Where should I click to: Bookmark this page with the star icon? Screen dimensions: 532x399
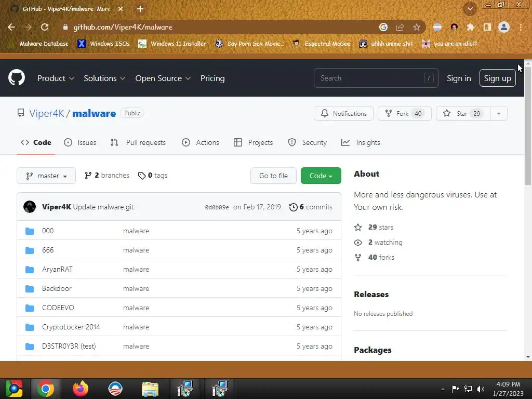pyautogui.click(x=416, y=27)
